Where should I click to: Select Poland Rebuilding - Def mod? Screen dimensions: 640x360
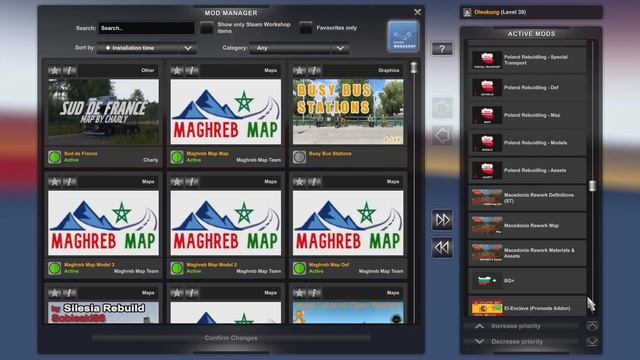[527, 87]
